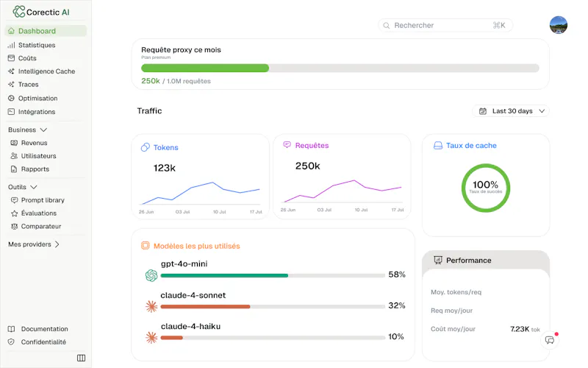Click the Modèles les plus utilisés chip icon
The image size is (588, 368).
[145, 246]
